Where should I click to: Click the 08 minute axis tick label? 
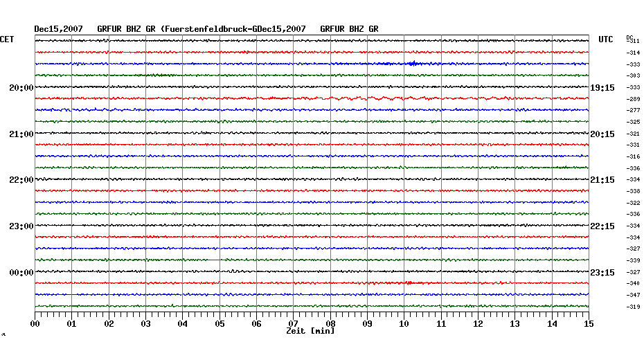330,324
